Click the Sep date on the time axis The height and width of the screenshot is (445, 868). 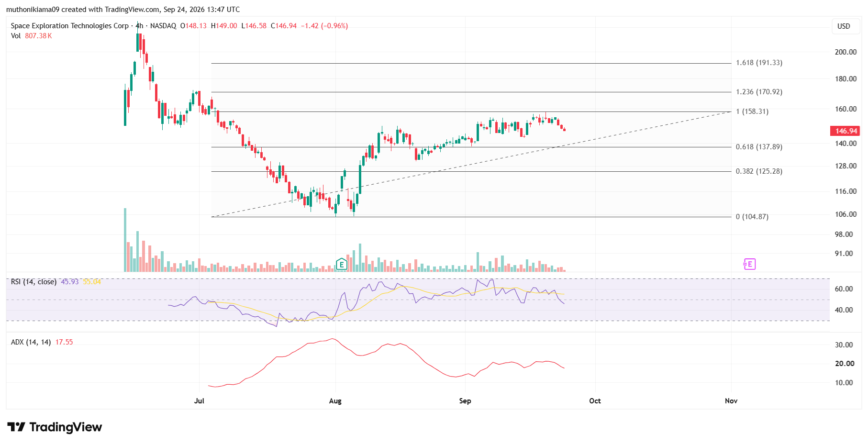click(x=465, y=401)
